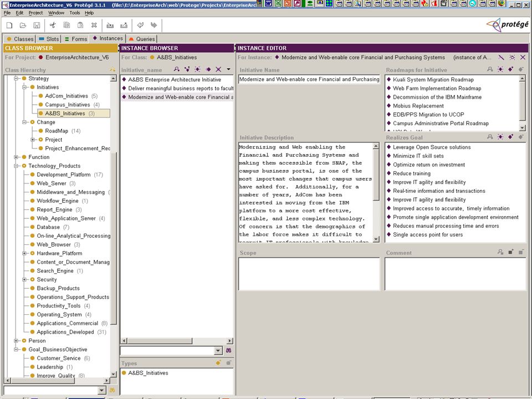Click the Cut scissors toolbar icon

53,25
